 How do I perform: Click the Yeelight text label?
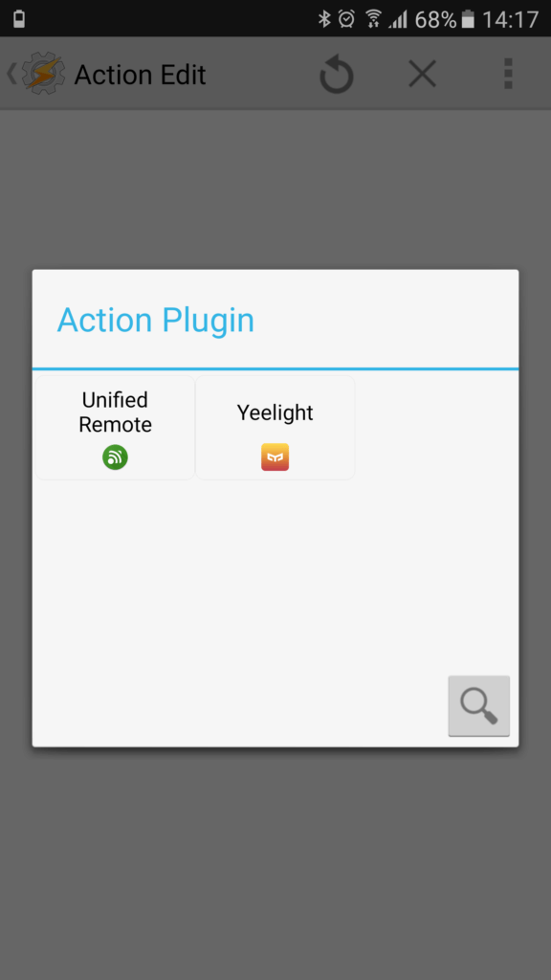(x=275, y=412)
